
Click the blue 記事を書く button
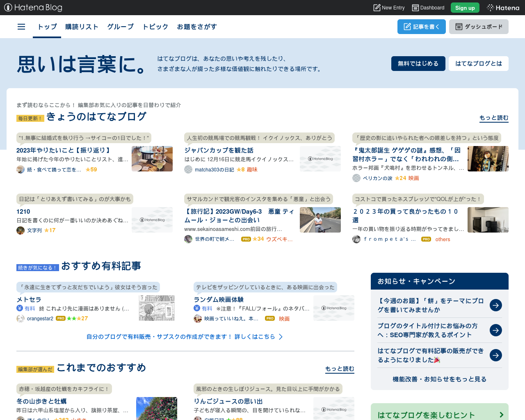422,27
